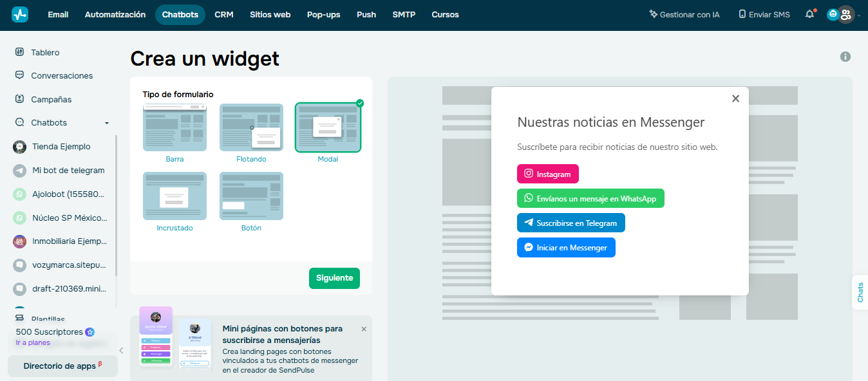868x381 pixels.
Task: Click Envíanos un mensaje en WhatsApp button
Action: click(590, 198)
